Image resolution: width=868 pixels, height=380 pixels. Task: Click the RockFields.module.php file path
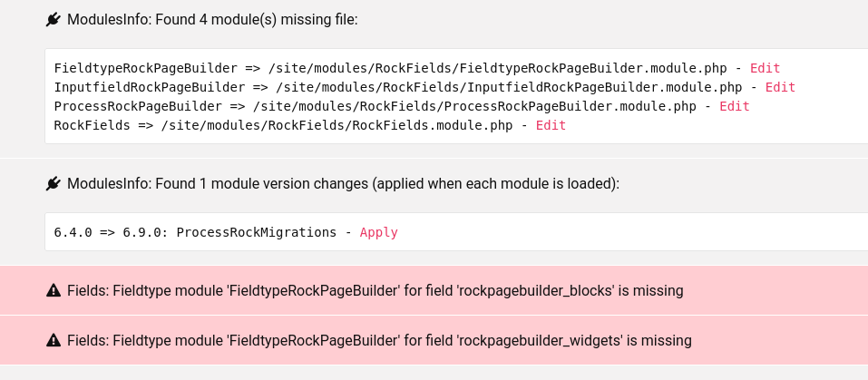click(336, 125)
